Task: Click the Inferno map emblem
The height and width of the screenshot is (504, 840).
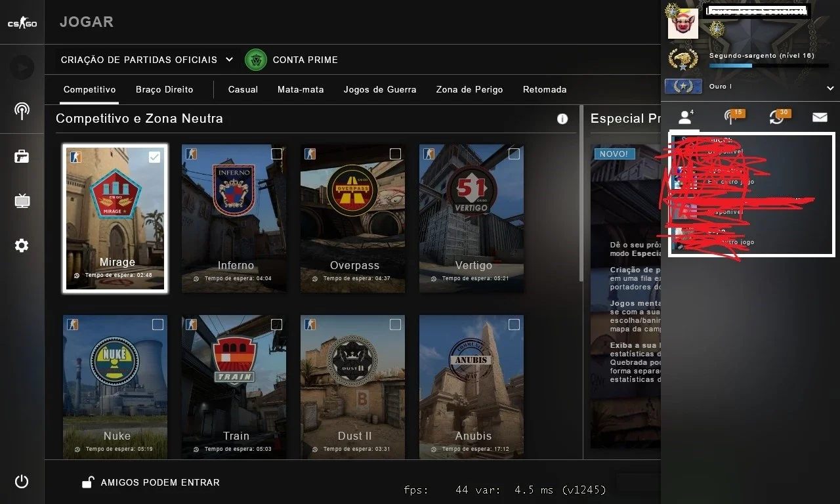Action: (x=234, y=190)
